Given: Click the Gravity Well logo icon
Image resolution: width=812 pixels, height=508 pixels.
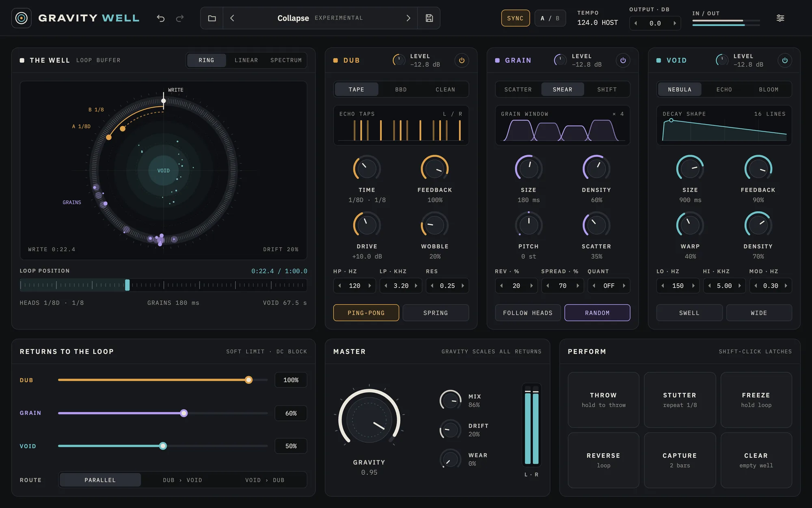Looking at the screenshot, I should 21,18.
